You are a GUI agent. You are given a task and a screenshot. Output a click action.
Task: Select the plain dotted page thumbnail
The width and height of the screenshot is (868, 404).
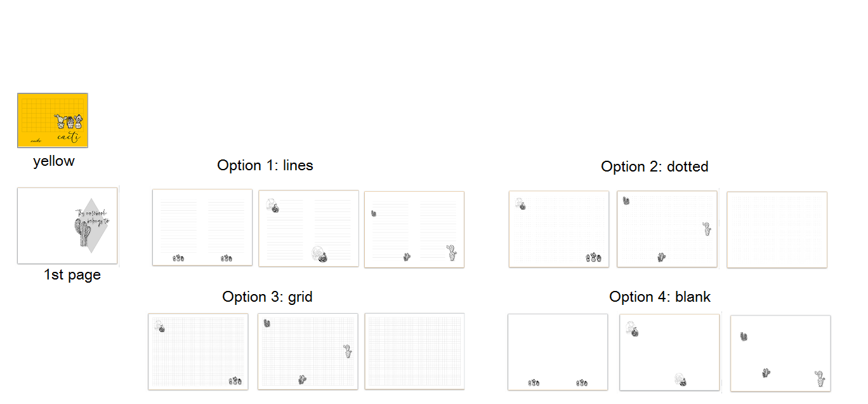[777, 230]
